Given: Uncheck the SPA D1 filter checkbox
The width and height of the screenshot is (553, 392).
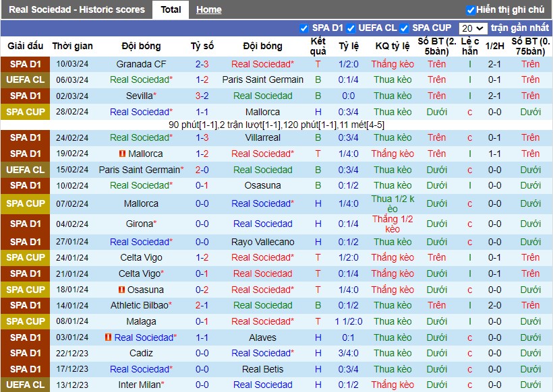Looking at the screenshot, I should pyautogui.click(x=303, y=28).
